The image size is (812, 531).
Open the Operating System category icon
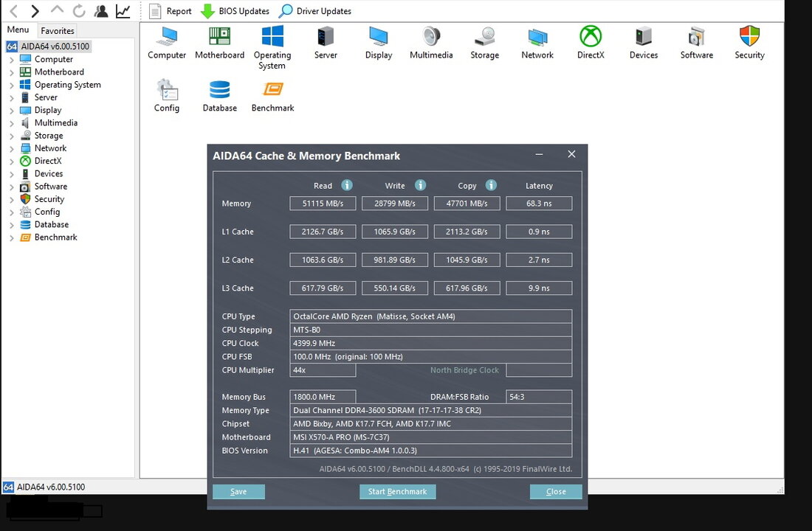(272, 48)
